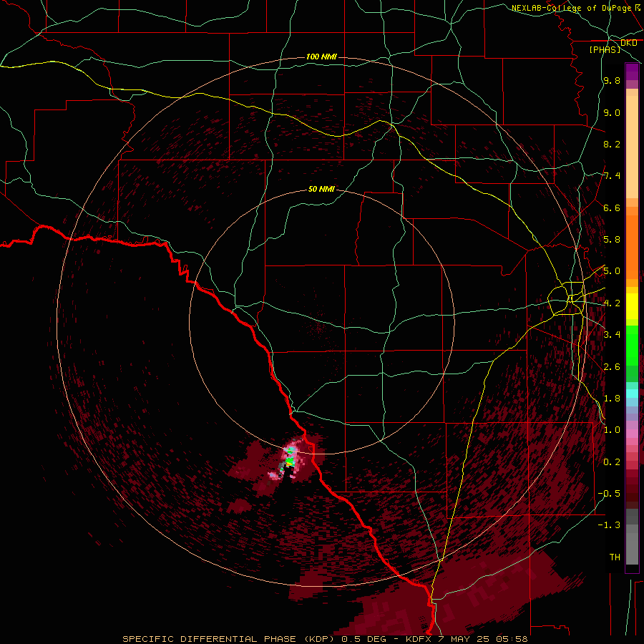Viewport: 644px width, 644px height.
Task: Click the 8.2 value on the color scale
Action: tap(612, 144)
